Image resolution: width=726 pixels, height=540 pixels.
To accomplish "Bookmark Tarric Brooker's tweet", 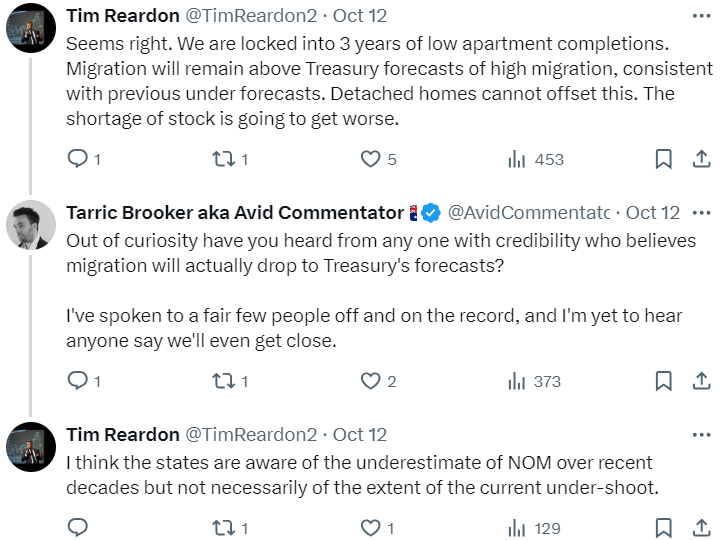I will 663,381.
